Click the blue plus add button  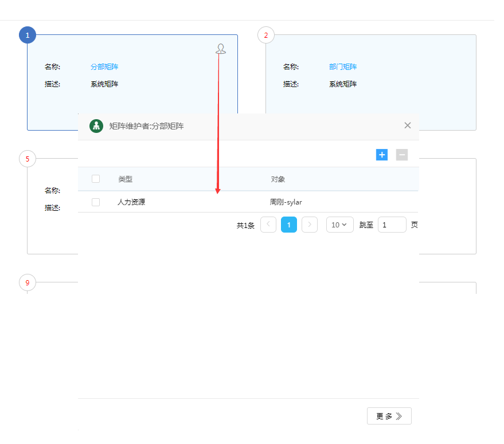tap(382, 155)
